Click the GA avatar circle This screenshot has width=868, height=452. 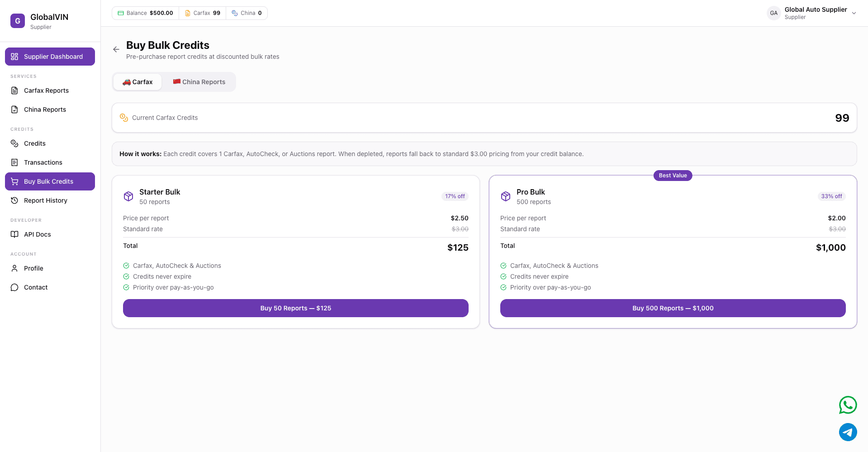[773, 13]
